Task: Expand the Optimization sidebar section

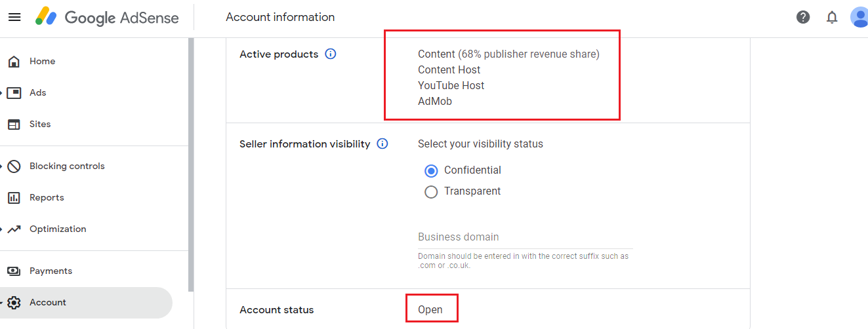Action: (2, 229)
